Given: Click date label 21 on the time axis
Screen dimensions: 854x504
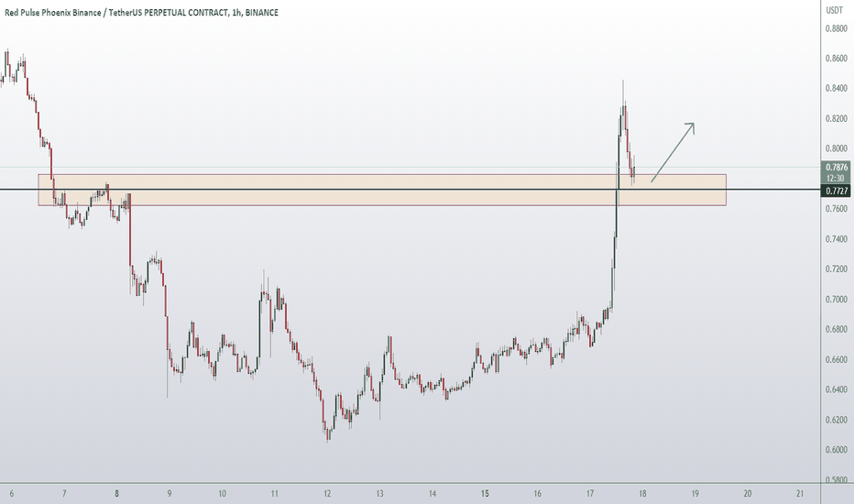Looking at the screenshot, I should tap(800, 494).
